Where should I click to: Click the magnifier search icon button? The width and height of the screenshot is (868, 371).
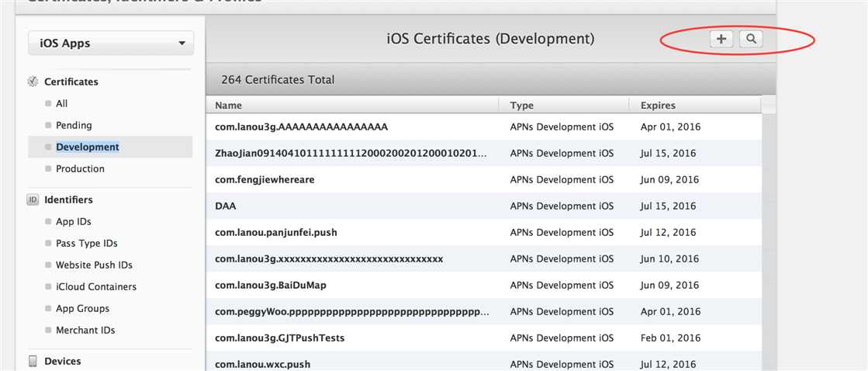point(751,39)
